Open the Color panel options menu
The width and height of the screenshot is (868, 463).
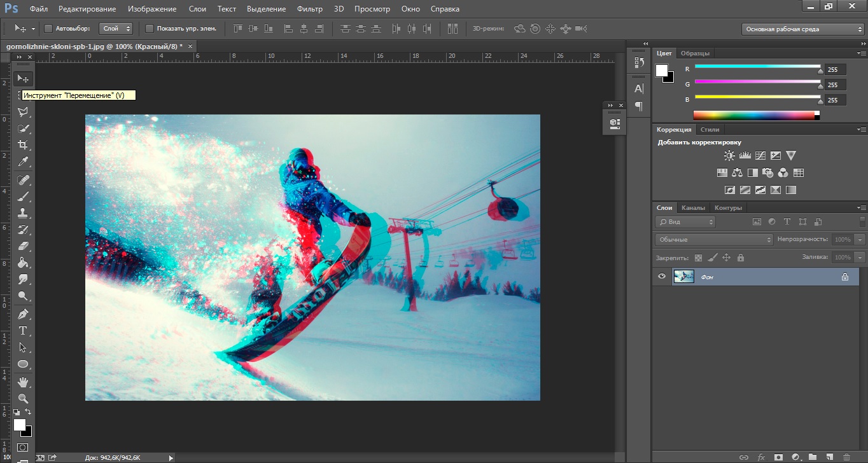pos(862,53)
